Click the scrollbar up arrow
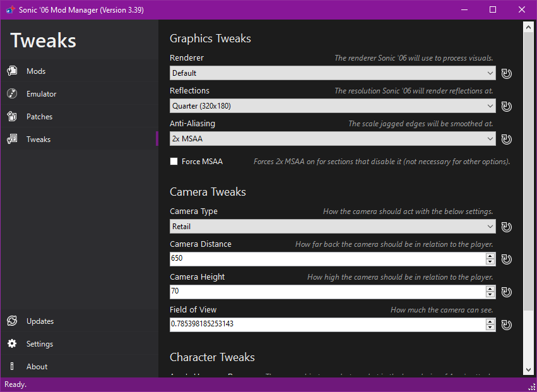537x392 pixels. click(528, 27)
